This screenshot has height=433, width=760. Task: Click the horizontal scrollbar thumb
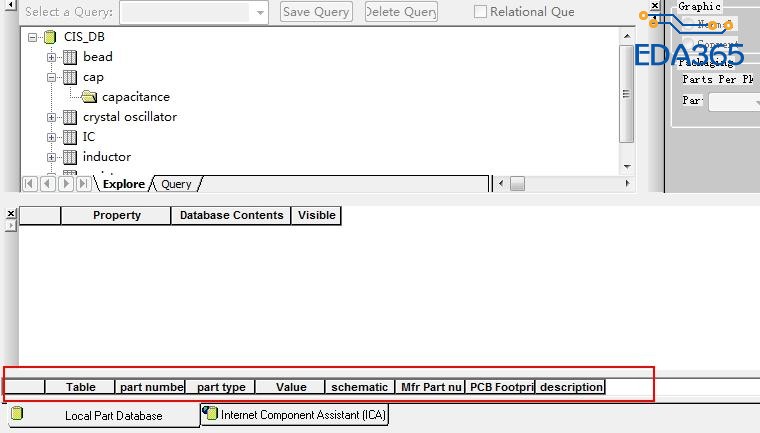coord(517,184)
